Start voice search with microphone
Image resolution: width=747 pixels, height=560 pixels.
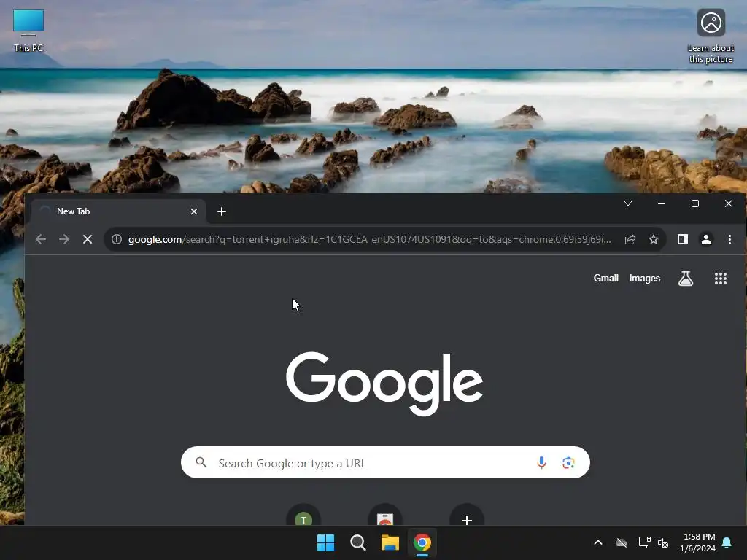coord(541,462)
